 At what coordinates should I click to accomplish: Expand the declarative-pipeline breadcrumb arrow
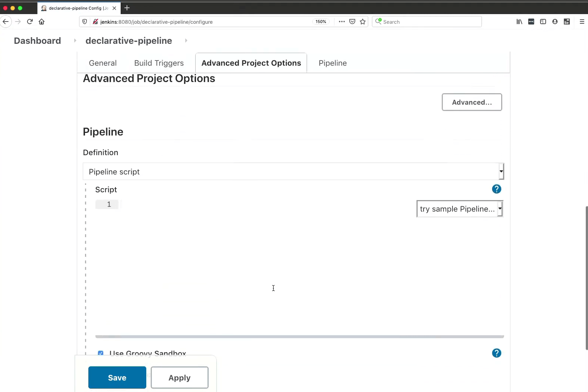[186, 40]
